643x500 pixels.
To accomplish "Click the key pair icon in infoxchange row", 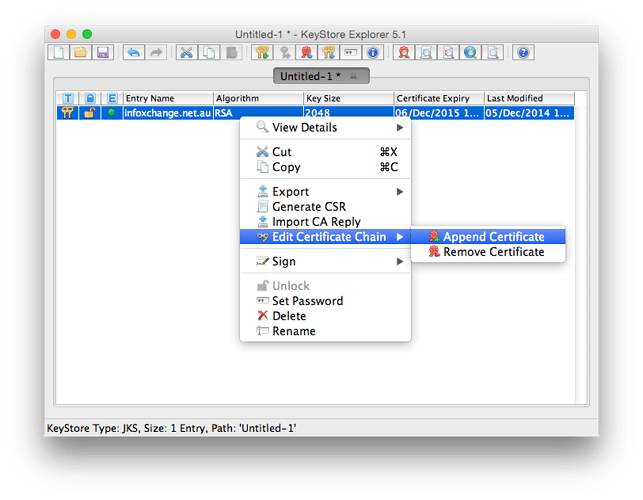I will (x=68, y=113).
